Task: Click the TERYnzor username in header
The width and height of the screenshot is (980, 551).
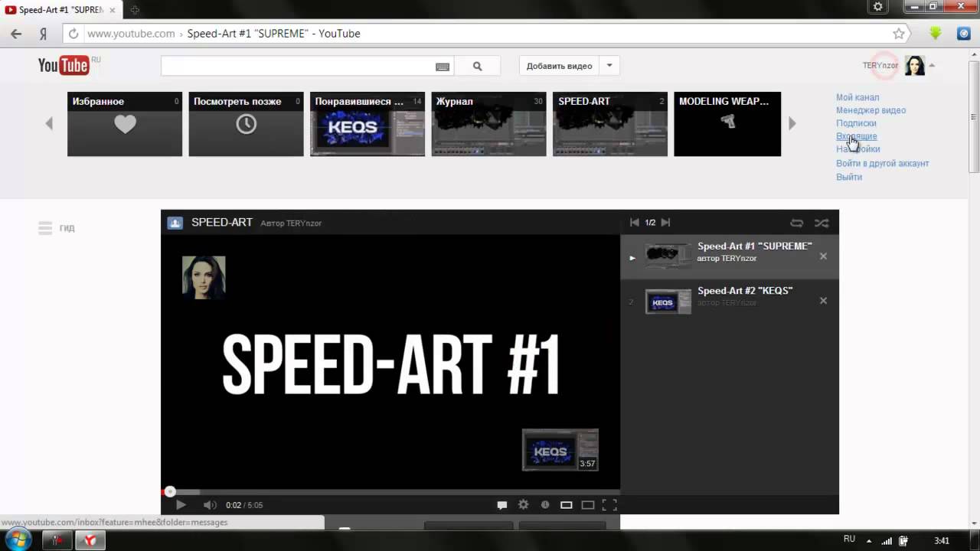Action: coord(880,66)
